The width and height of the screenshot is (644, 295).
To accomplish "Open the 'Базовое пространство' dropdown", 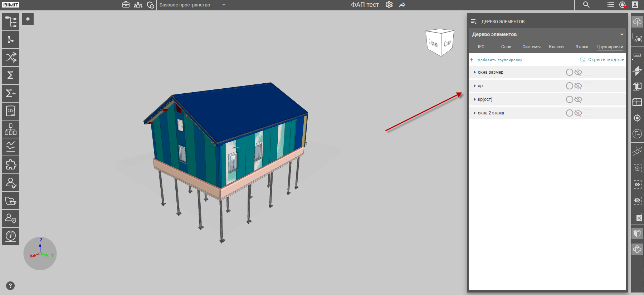I will 224,5.
